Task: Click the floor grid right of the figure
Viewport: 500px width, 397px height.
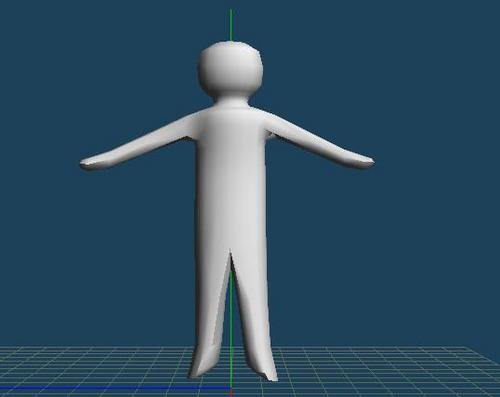Action: 383,367
